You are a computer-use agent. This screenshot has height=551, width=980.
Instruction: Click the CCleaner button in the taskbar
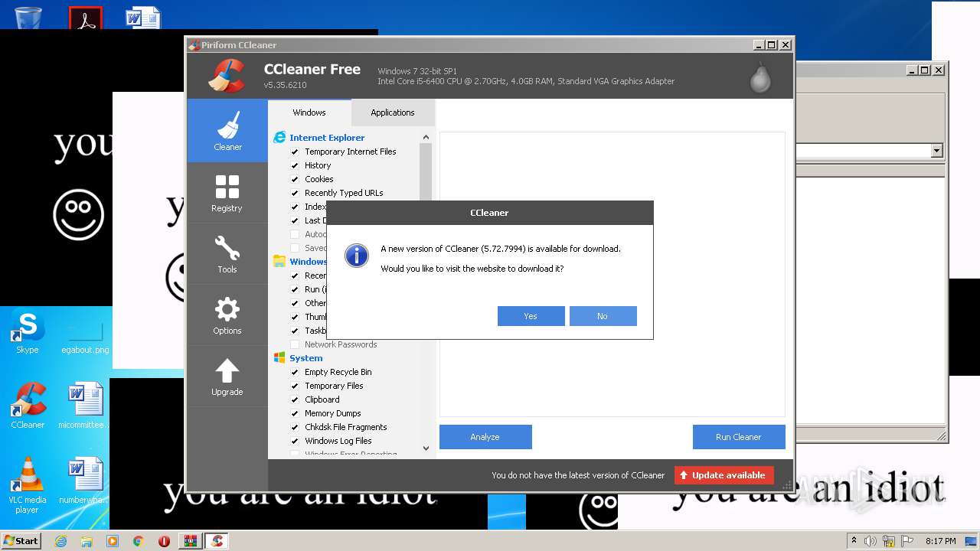coord(217,541)
